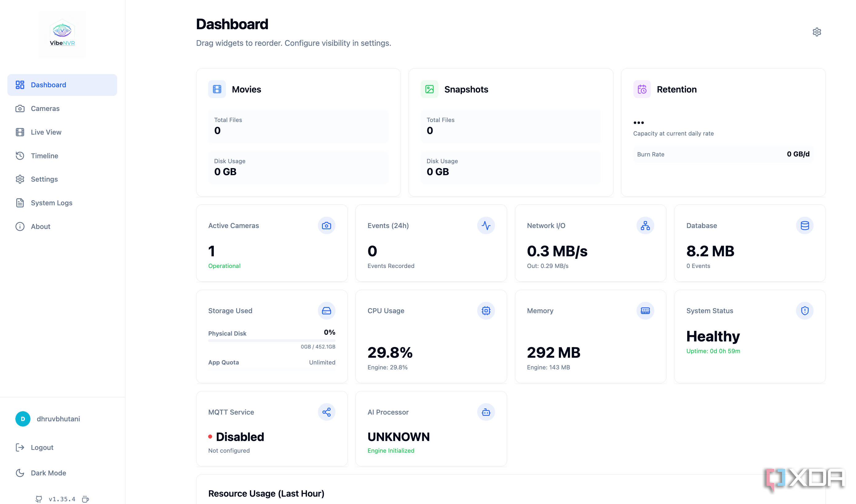
Task: Click the Burn Rate row
Action: (x=723, y=154)
